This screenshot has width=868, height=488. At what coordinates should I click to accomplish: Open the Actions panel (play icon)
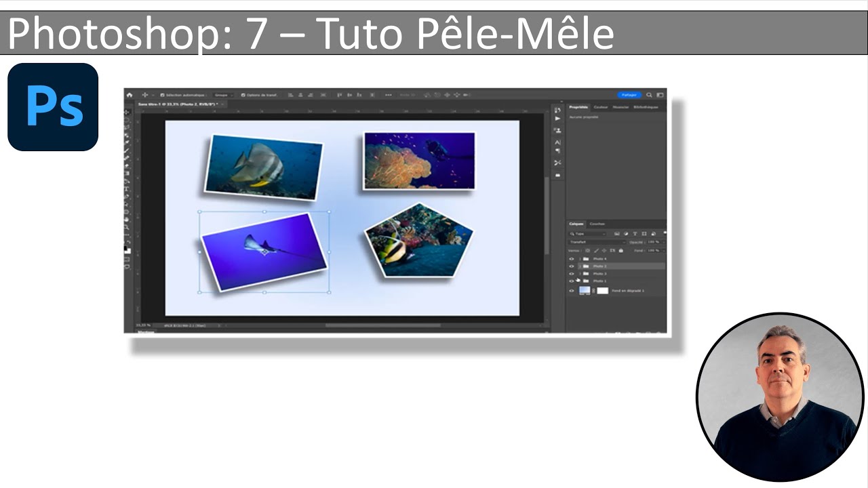557,119
